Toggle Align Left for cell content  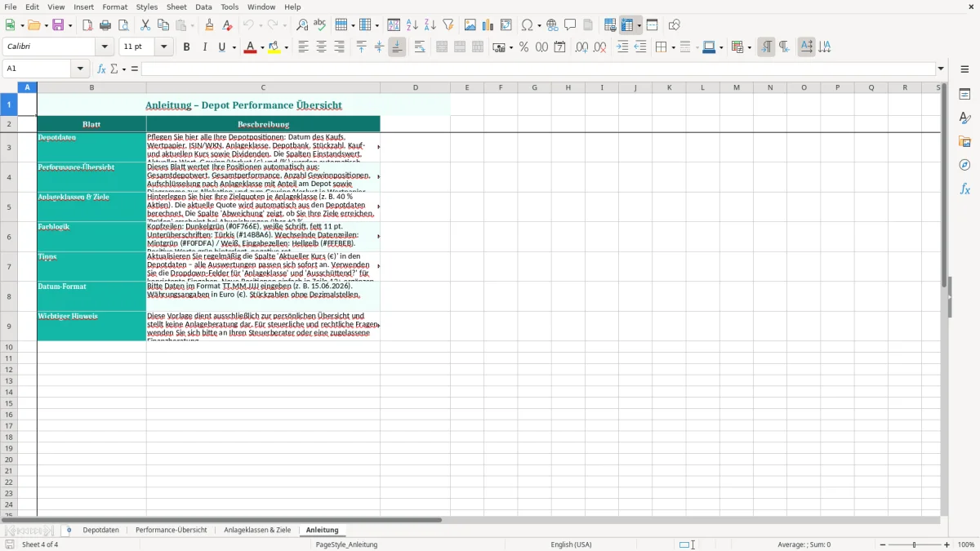point(304,47)
